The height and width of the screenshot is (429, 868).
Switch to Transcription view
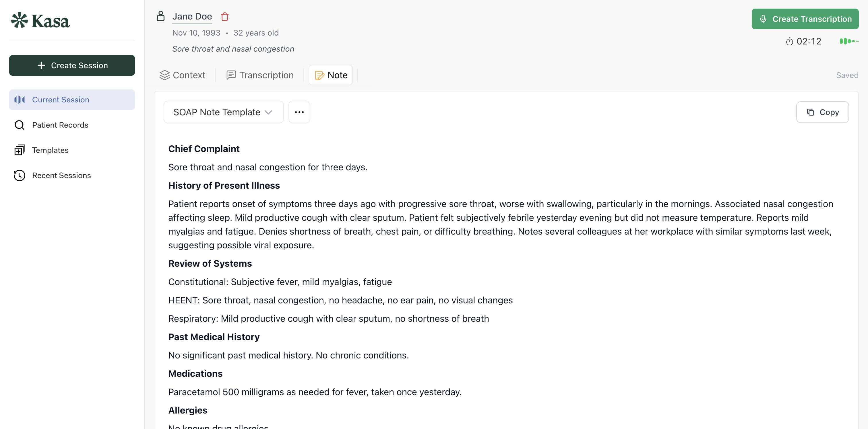[260, 75]
